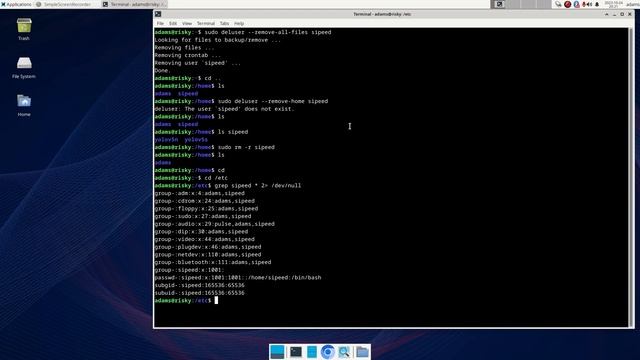
Task: Open the folder icon in the dock
Action: click(362, 351)
